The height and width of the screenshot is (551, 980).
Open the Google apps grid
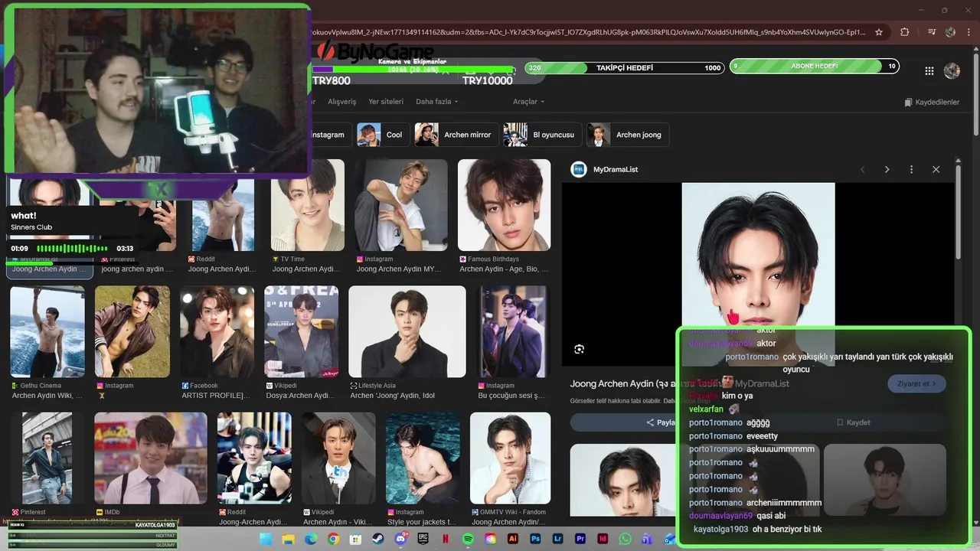(x=929, y=70)
